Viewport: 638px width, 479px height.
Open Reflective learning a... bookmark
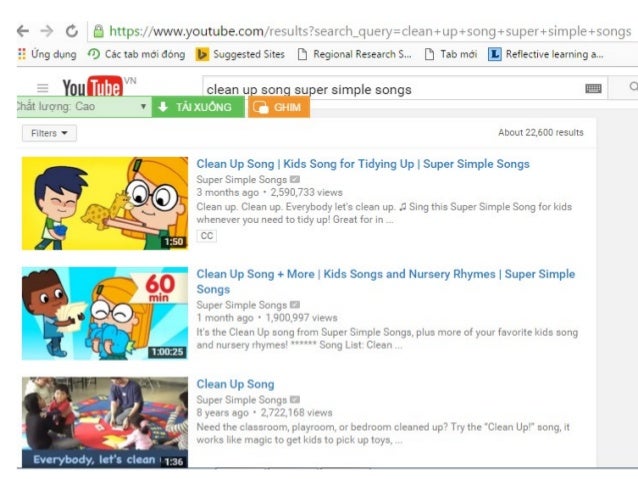[x=546, y=54]
